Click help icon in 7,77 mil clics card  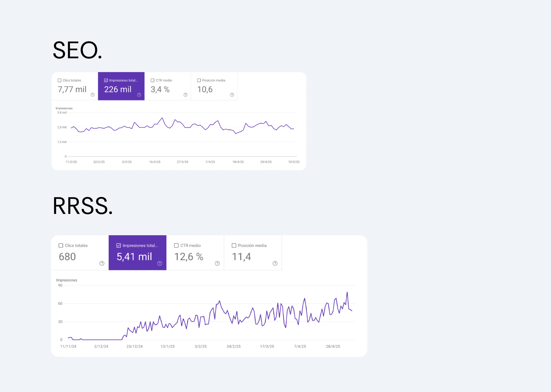92,95
